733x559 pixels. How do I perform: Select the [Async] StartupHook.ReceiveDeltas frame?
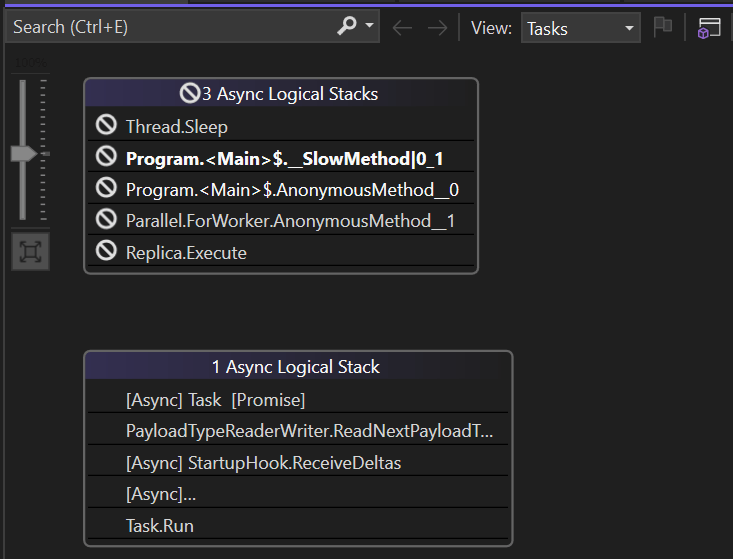pos(263,463)
